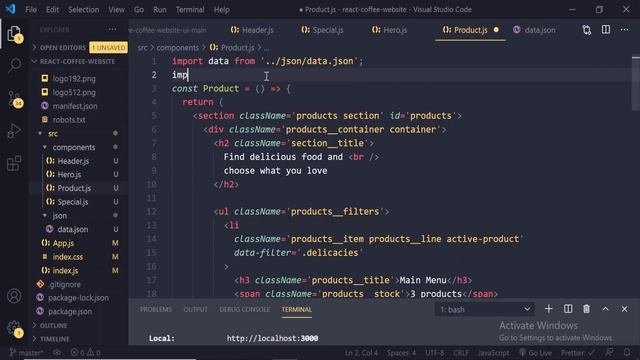
Task: Open the View menu
Action: [x=116, y=9]
